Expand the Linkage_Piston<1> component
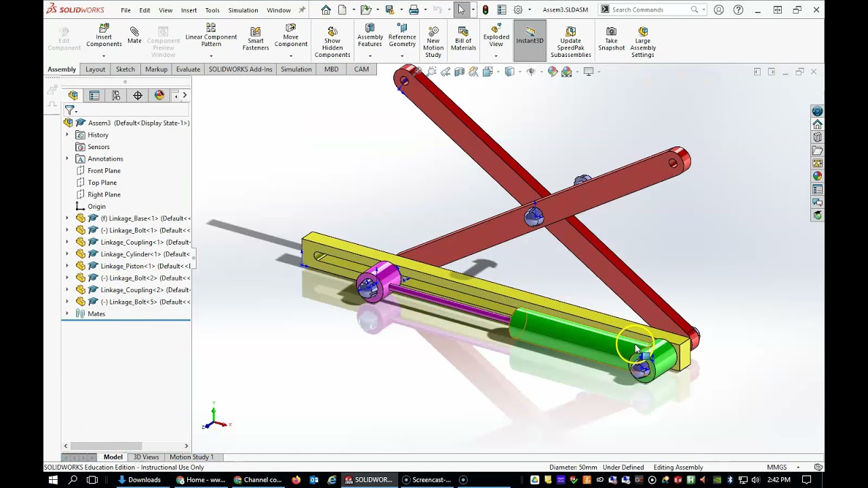 click(67, 266)
